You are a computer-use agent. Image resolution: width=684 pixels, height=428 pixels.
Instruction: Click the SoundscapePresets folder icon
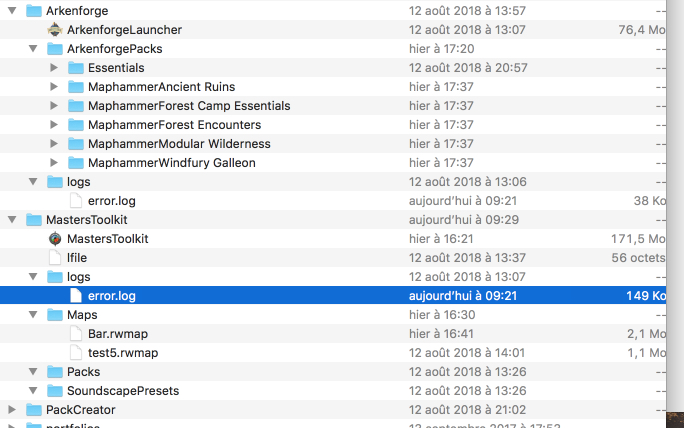(54, 391)
